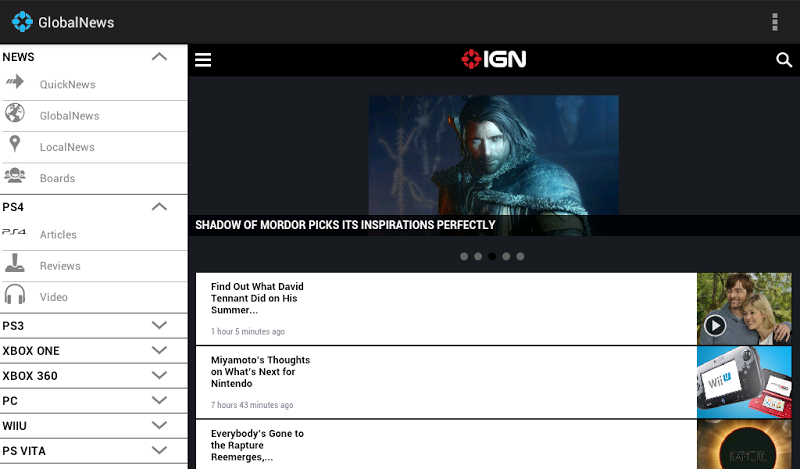Open PS4 Video
Image resolution: width=800 pixels, height=469 pixels.
point(94,297)
